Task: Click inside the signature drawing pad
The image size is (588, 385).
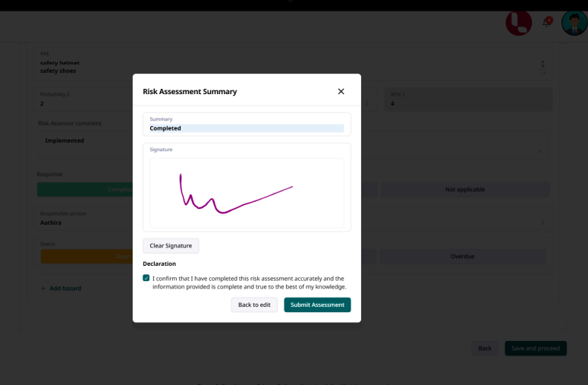Action: point(247,193)
